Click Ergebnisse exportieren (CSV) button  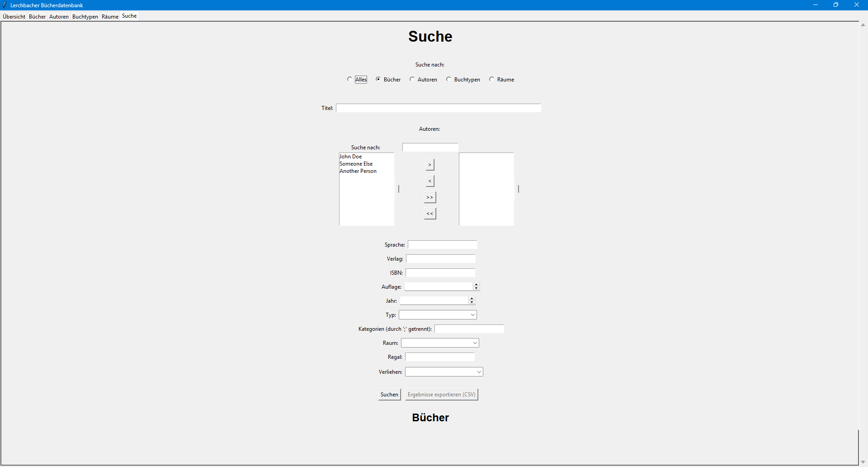(441, 395)
